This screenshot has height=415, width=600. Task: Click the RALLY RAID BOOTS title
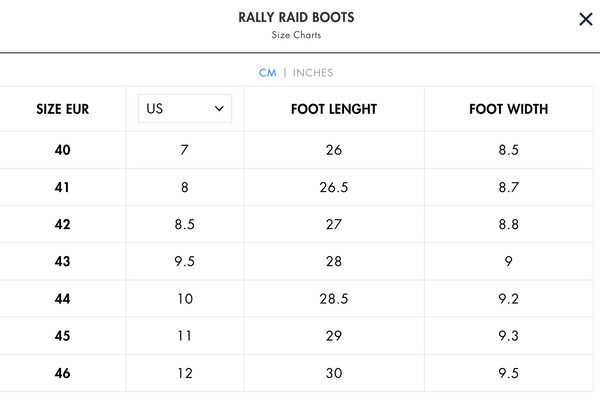tap(296, 18)
